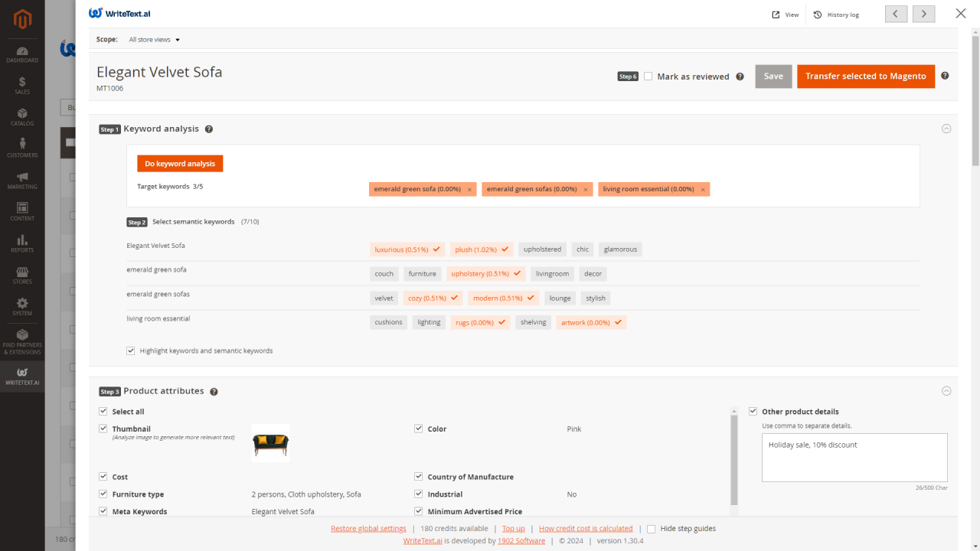Go to the previous product arrow
The height and width of the screenshot is (551, 980).
tap(897, 14)
